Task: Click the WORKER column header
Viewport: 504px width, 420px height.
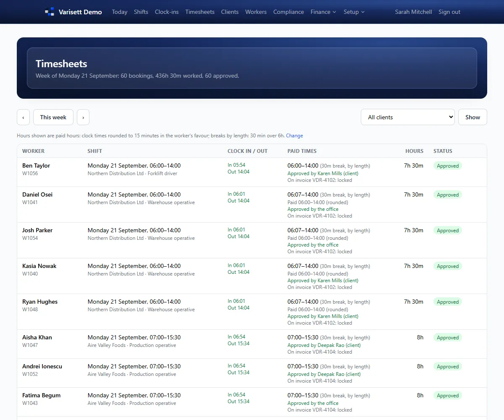Action: [33, 151]
